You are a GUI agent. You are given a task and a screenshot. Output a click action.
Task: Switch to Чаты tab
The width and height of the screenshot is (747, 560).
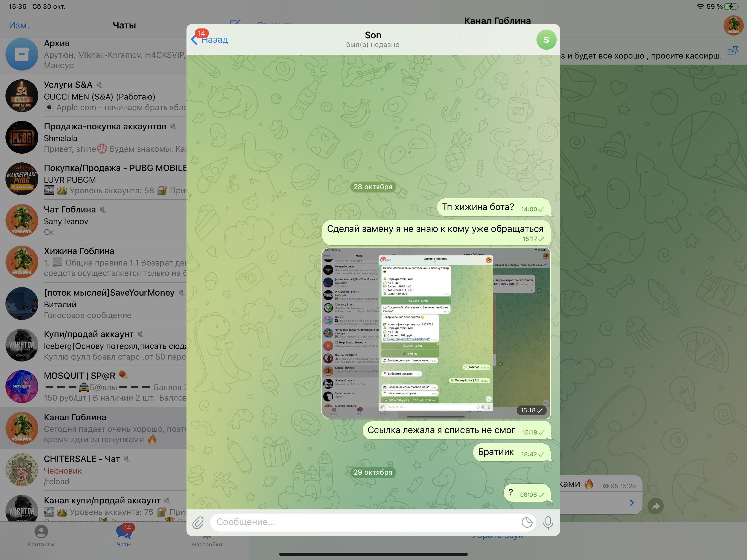[124, 535]
